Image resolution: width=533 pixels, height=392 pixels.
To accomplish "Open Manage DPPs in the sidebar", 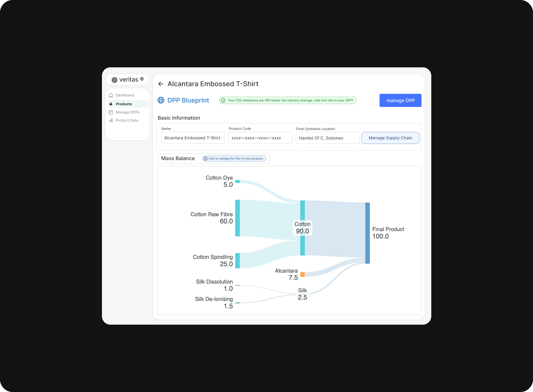I will pyautogui.click(x=128, y=112).
